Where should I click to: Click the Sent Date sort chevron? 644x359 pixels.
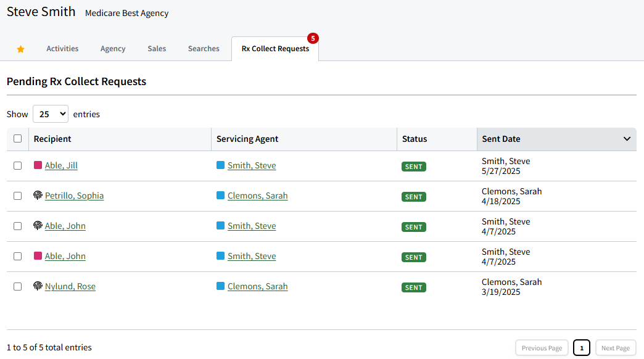coord(627,139)
